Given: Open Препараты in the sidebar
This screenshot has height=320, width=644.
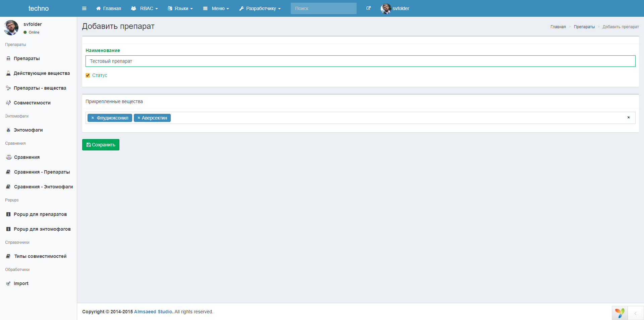Looking at the screenshot, I should pos(27,58).
